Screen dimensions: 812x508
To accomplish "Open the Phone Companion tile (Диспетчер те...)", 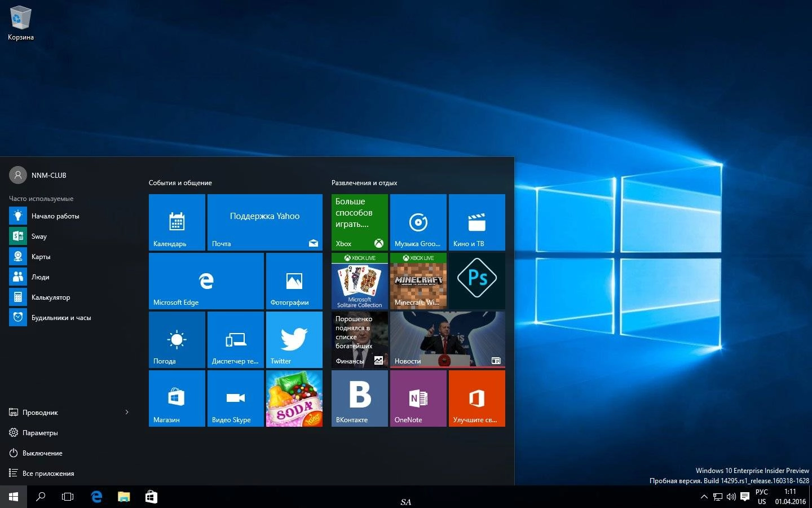I will (x=236, y=340).
